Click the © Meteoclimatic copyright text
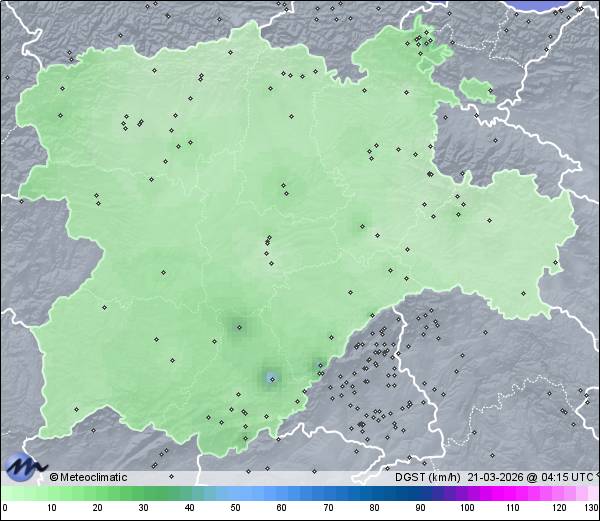This screenshot has width=600, height=521. [x=89, y=477]
